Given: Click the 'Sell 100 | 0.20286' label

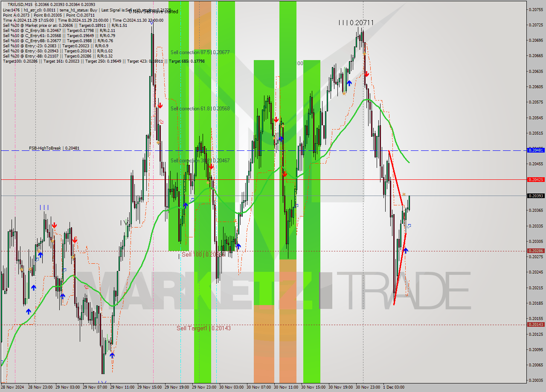Looking at the screenshot, I should 203,254.
